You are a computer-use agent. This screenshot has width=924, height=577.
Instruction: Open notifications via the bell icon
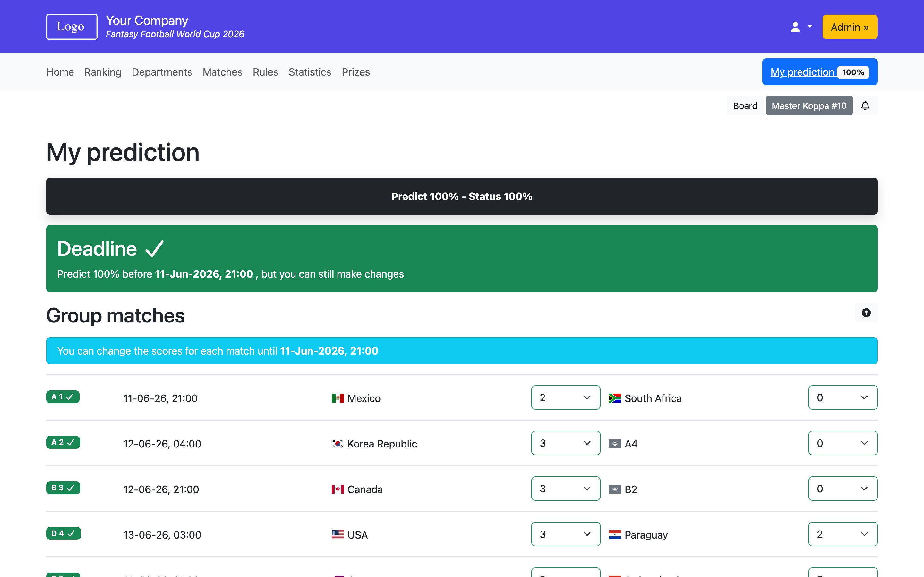pos(866,105)
